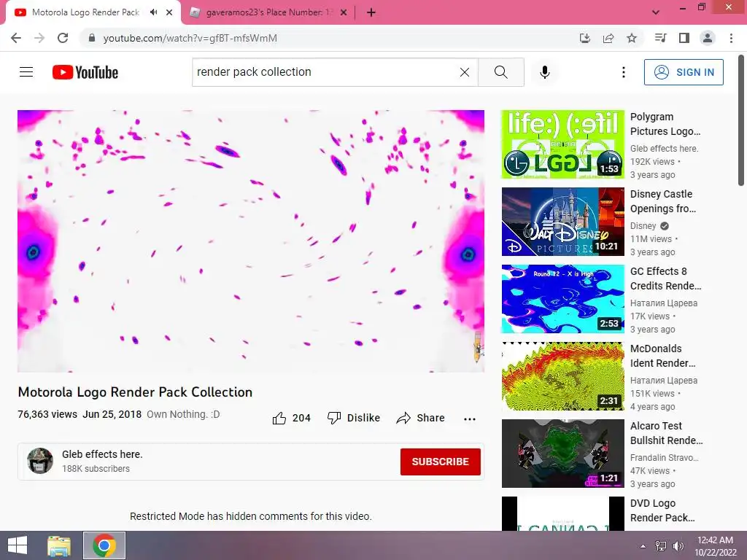Show hidden system tray icons
This screenshot has width=747, height=560.
pyautogui.click(x=643, y=546)
